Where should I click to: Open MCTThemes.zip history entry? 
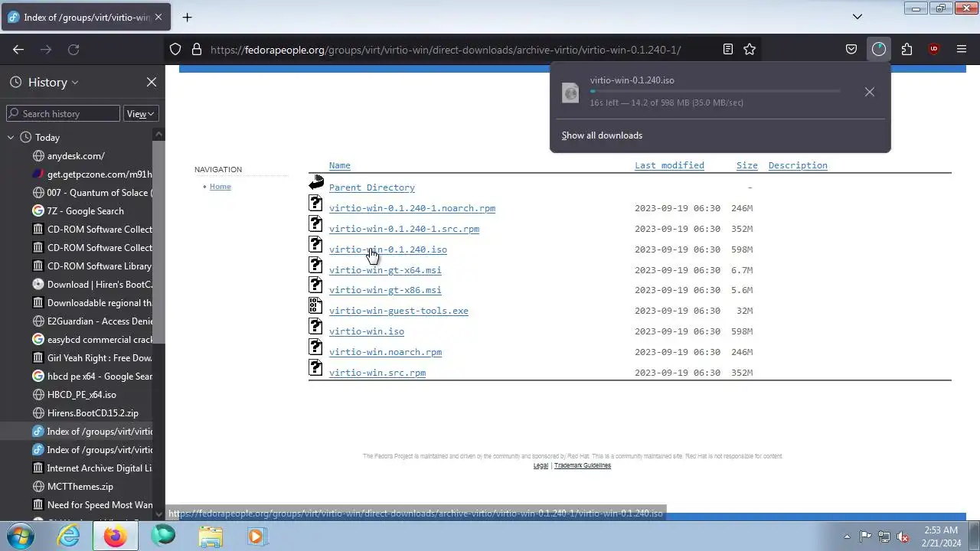point(80,487)
